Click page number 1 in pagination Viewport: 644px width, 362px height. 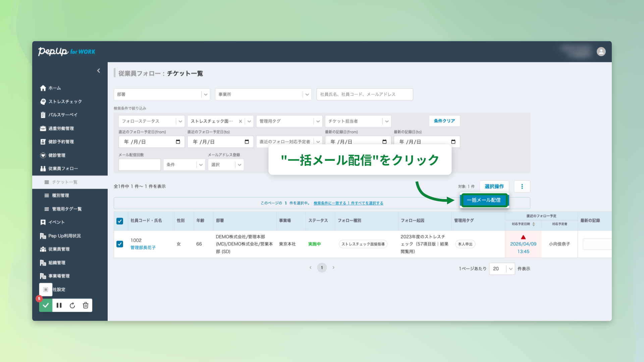pos(322,267)
